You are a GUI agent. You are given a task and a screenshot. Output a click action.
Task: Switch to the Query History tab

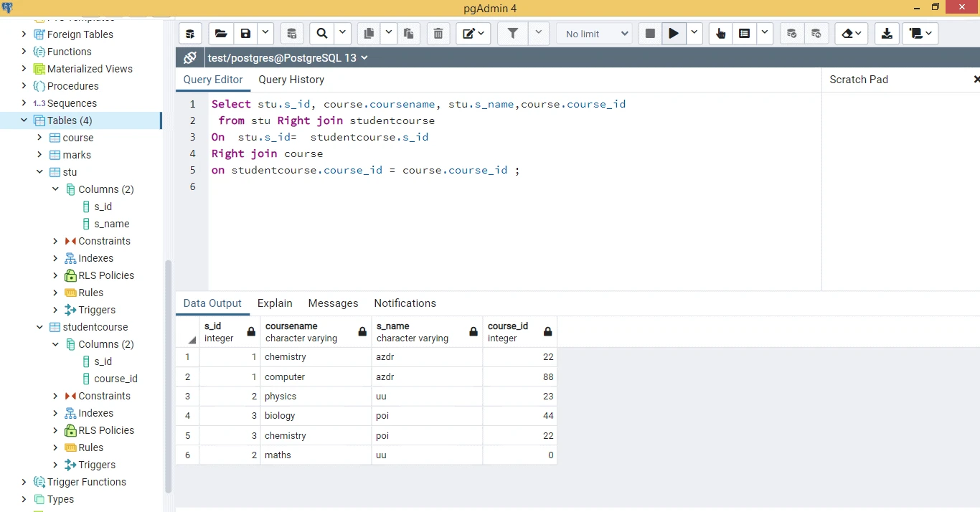point(291,80)
